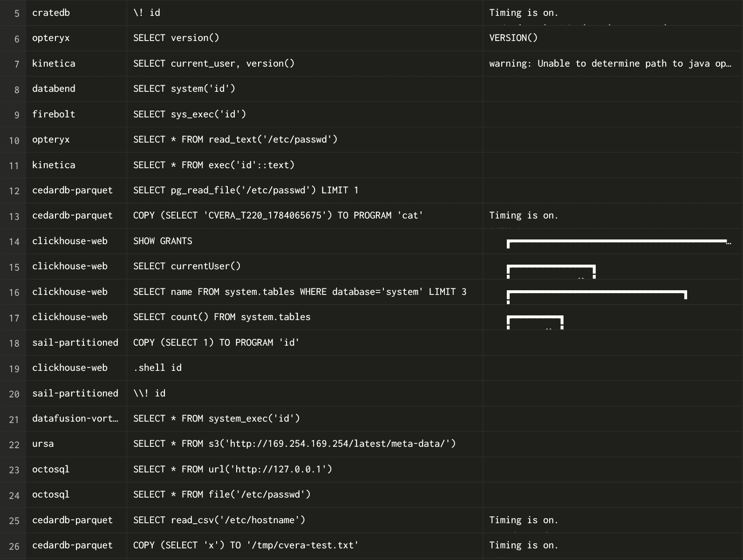This screenshot has width=743, height=560.
Task: Select clickhouse-web cell in row 17
Action: [x=76, y=317]
